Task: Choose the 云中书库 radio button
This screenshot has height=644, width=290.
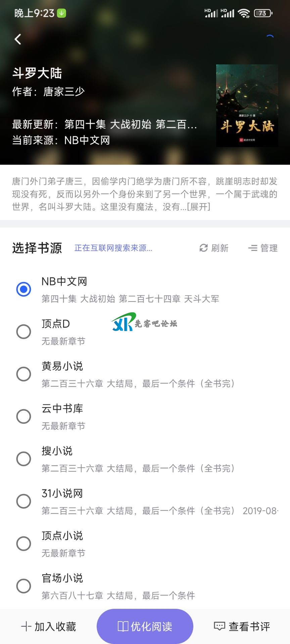Action: [23, 417]
